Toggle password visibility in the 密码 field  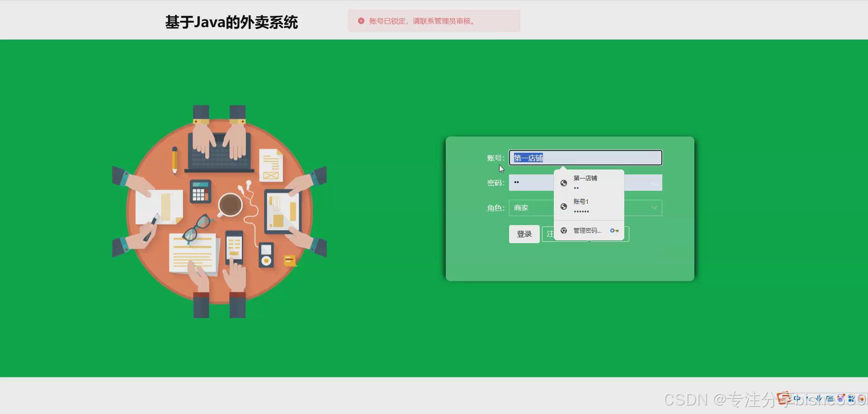(x=655, y=183)
